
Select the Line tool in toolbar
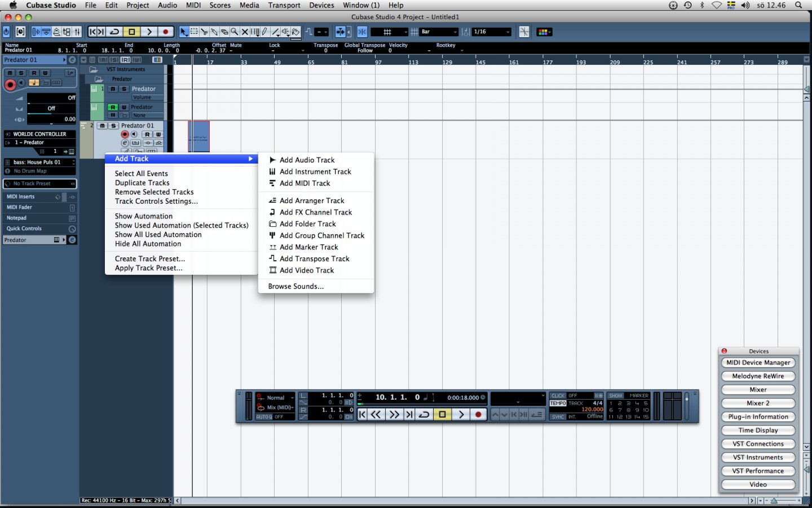point(275,32)
